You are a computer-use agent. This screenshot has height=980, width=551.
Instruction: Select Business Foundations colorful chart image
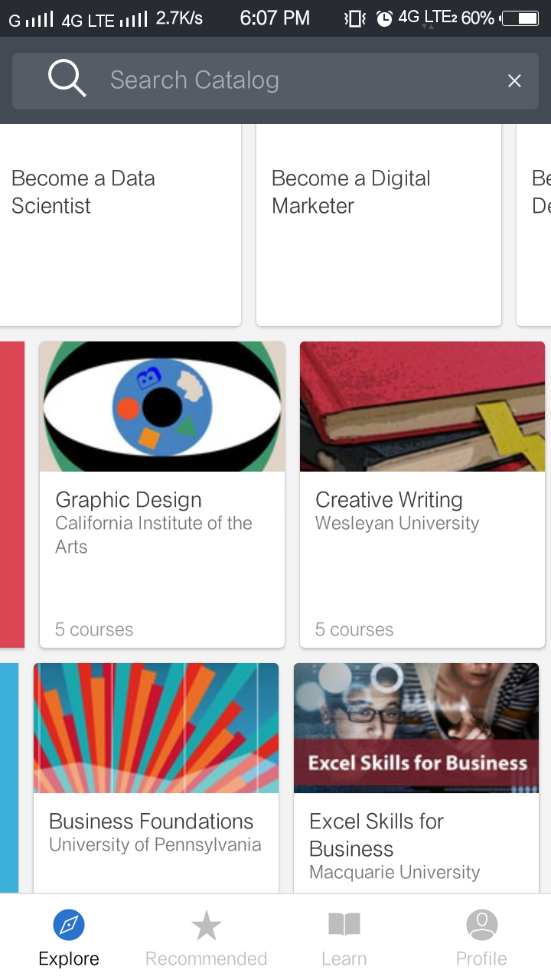coord(156,728)
